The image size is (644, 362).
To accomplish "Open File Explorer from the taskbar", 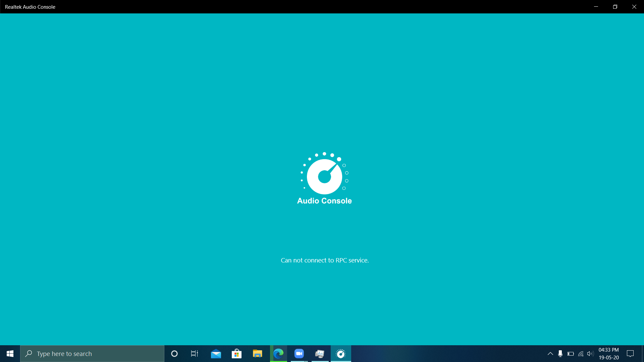I will 257,354.
